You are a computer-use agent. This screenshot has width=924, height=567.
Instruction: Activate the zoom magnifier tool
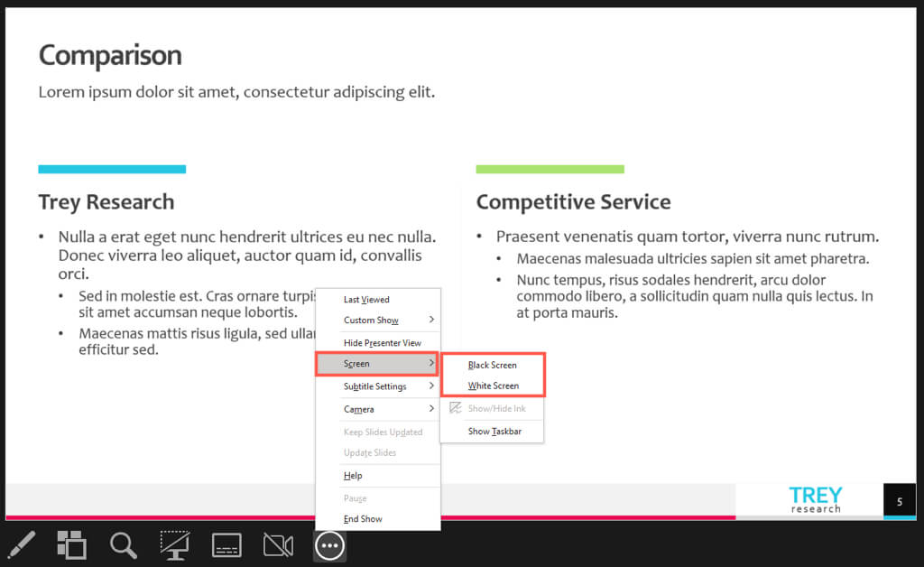click(x=123, y=545)
